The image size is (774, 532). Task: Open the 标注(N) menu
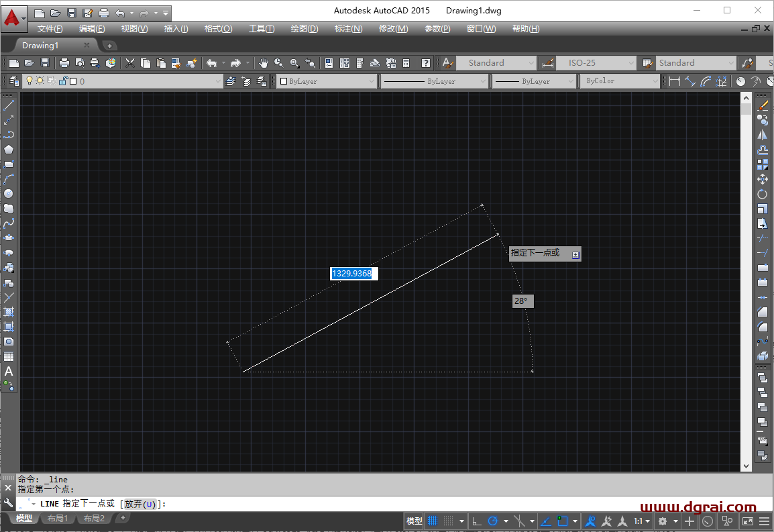pyautogui.click(x=349, y=29)
